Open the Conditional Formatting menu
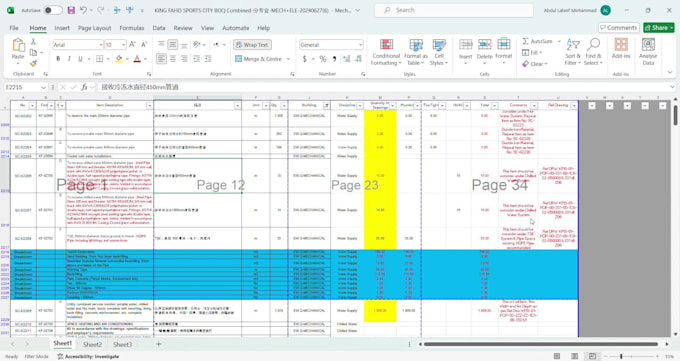Viewport: 680px width, 361px height. point(386,52)
